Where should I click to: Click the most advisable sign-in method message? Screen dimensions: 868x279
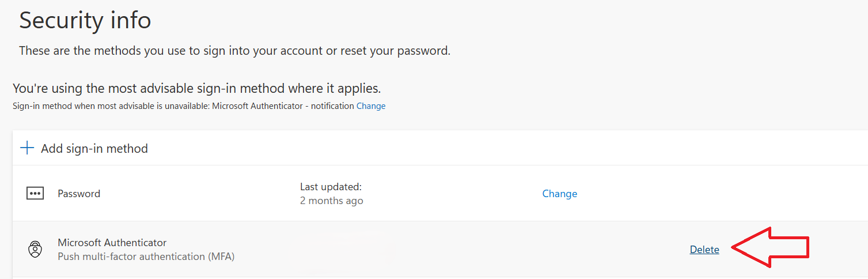(196, 89)
